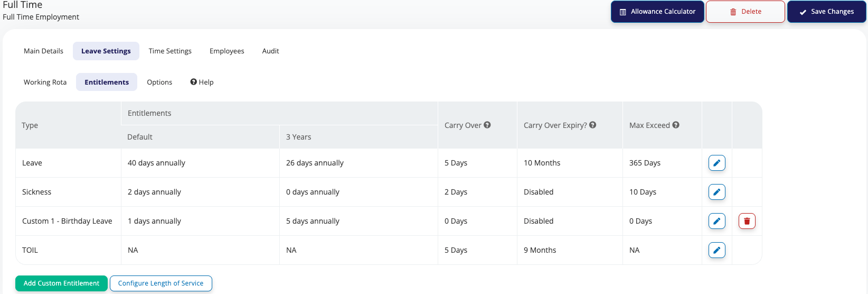Configure Length of Service
The width and height of the screenshot is (868, 294).
coord(161,283)
